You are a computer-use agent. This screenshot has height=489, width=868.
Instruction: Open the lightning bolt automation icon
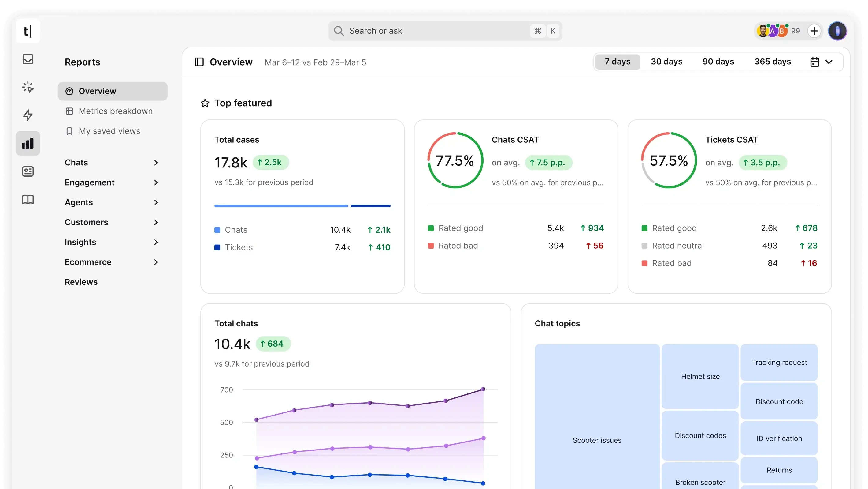click(28, 115)
